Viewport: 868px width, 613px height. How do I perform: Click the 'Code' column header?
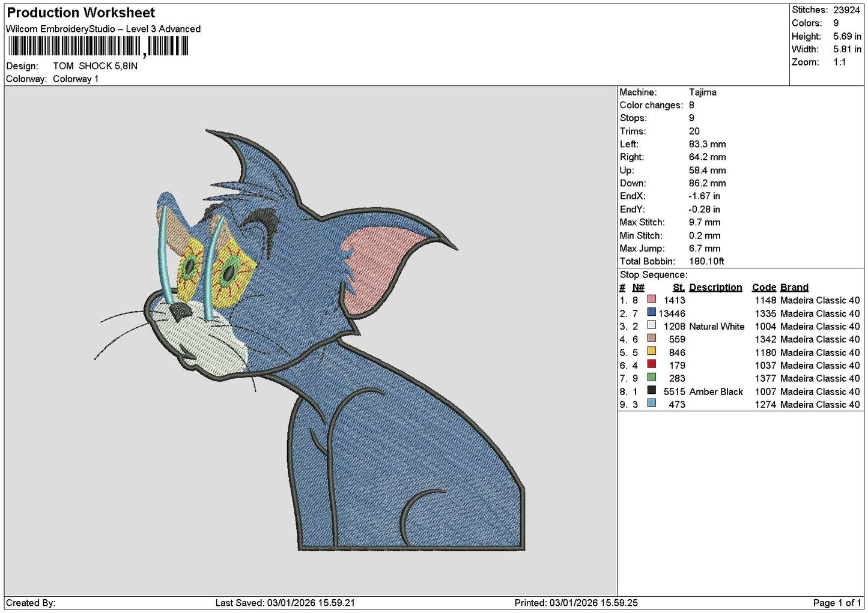tap(764, 288)
